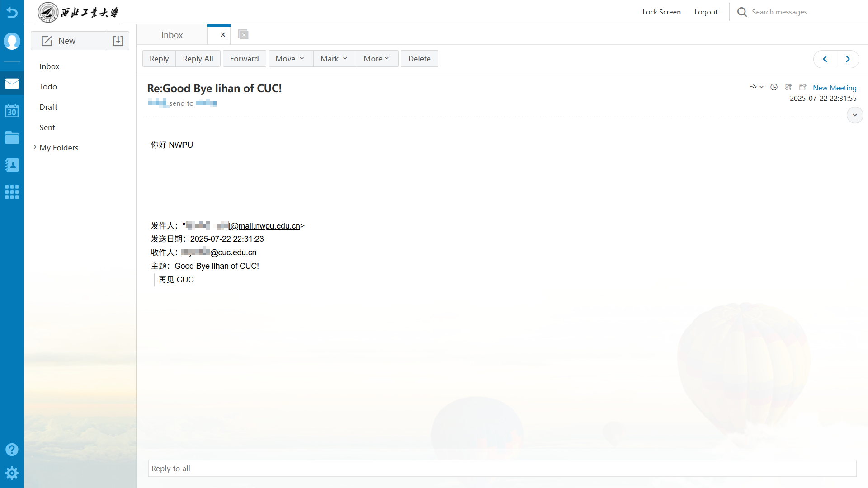Click the help question mark icon
This screenshot has width=868, height=488.
pyautogui.click(x=12, y=449)
